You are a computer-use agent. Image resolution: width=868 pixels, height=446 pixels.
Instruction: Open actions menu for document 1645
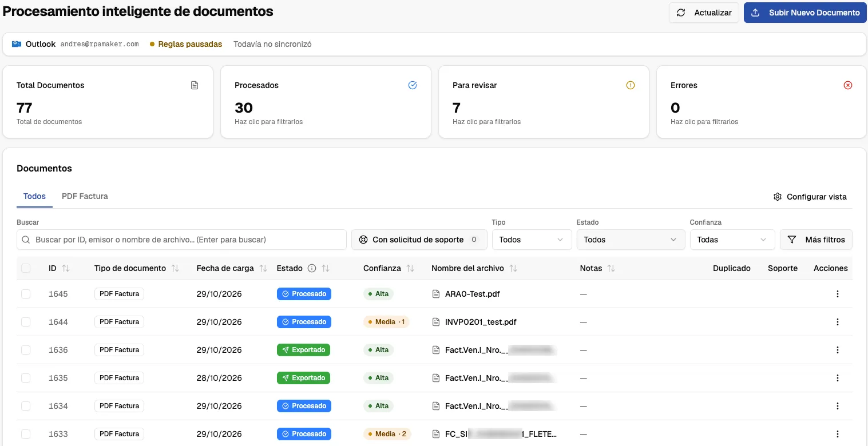tap(838, 294)
